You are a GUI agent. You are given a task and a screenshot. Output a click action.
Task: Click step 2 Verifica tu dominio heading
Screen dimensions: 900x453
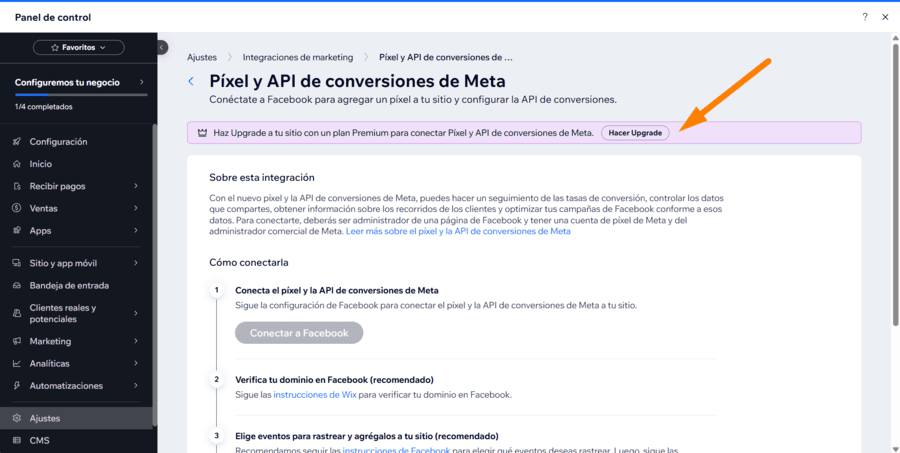click(334, 380)
